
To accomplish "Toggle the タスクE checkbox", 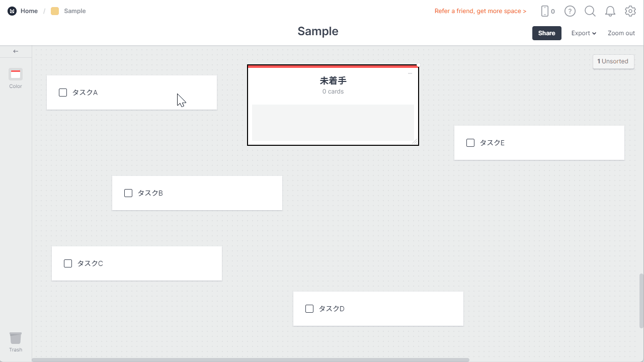I will pos(470,143).
